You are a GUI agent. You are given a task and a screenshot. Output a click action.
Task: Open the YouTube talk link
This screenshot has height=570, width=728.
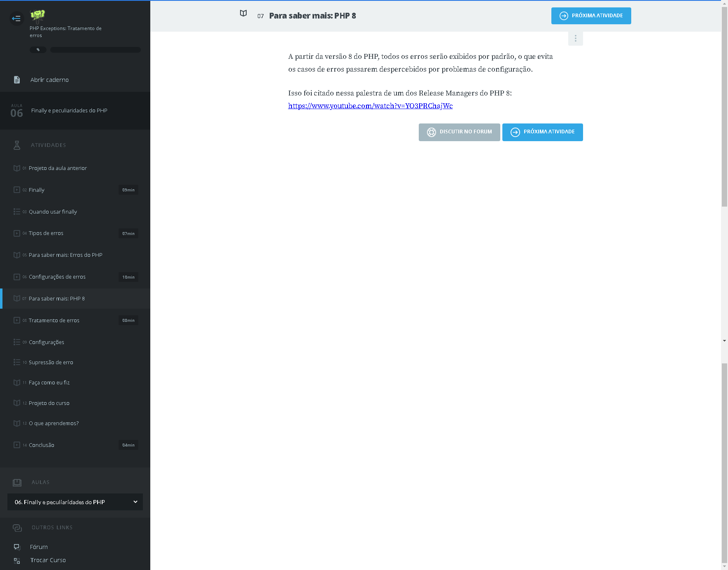(370, 106)
